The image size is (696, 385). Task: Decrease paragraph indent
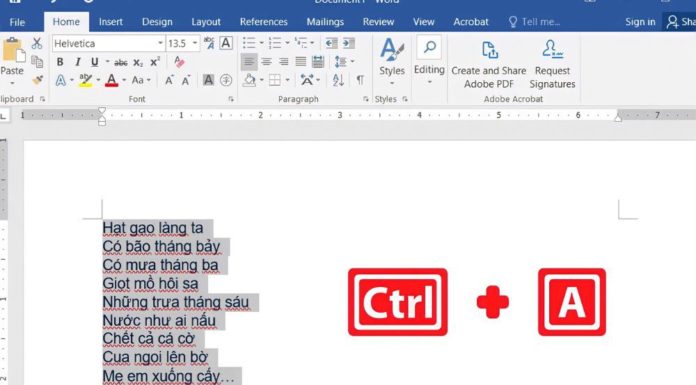click(x=332, y=43)
